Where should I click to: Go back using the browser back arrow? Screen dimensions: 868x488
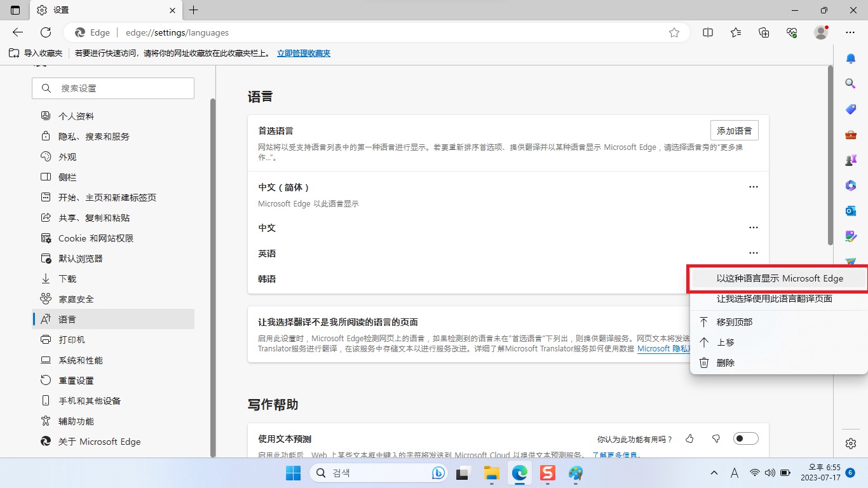tap(18, 32)
